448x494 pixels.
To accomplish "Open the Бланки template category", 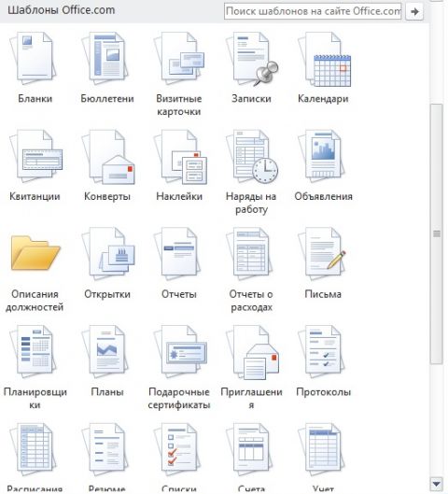I will pyautogui.click(x=34, y=59).
